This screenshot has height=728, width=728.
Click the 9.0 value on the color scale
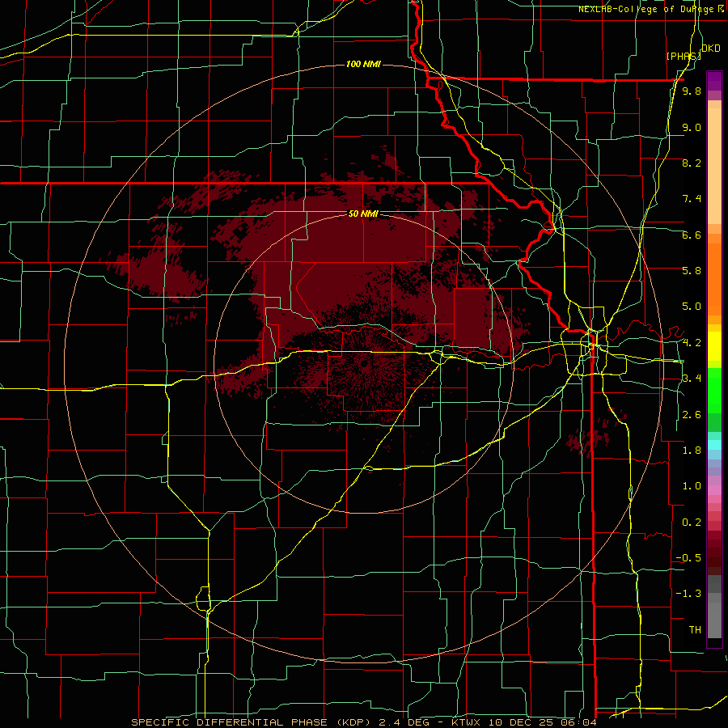click(x=692, y=127)
